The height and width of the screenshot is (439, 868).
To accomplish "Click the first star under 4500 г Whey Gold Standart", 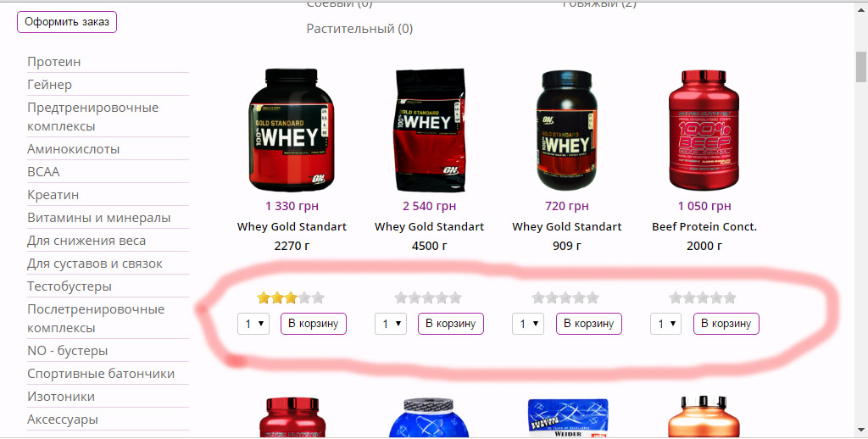I will coord(401,297).
